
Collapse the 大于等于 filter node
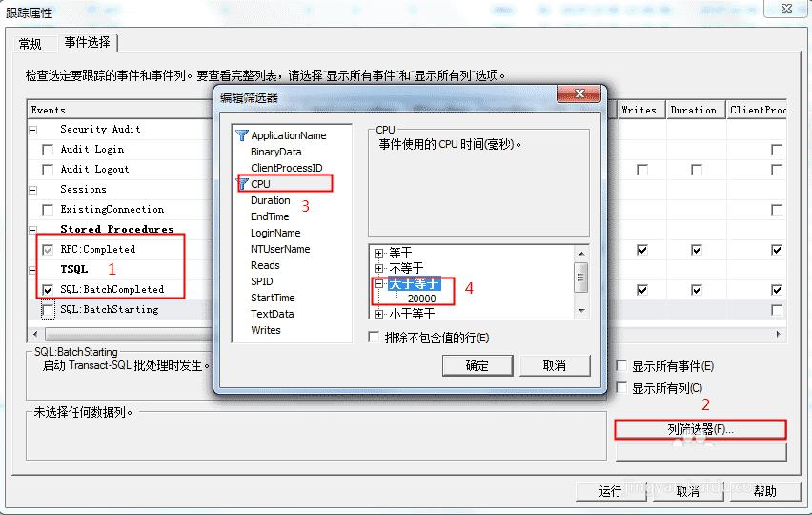click(379, 283)
